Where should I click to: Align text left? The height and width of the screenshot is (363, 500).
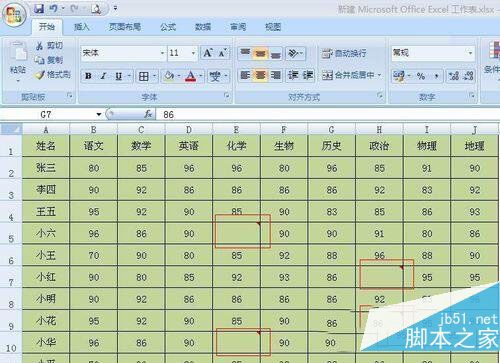tap(245, 75)
